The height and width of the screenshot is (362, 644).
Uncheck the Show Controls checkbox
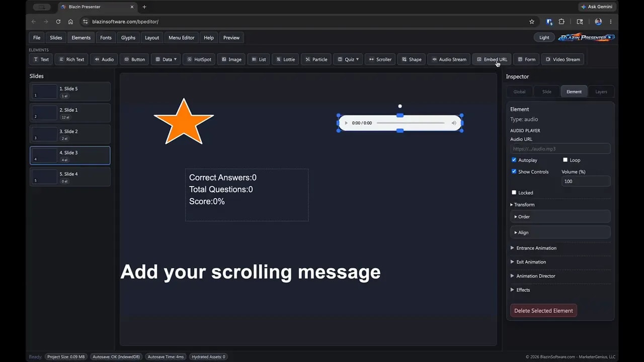point(514,171)
